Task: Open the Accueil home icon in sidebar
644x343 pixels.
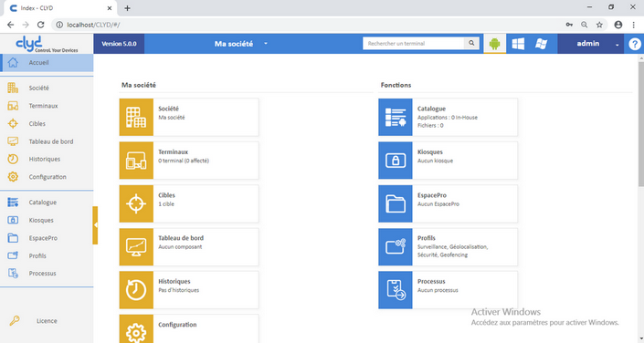Action: tap(13, 62)
